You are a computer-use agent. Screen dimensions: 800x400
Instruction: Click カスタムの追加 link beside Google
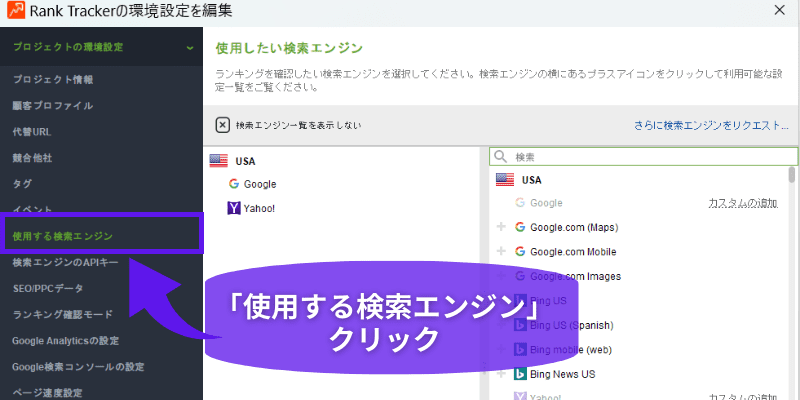743,203
